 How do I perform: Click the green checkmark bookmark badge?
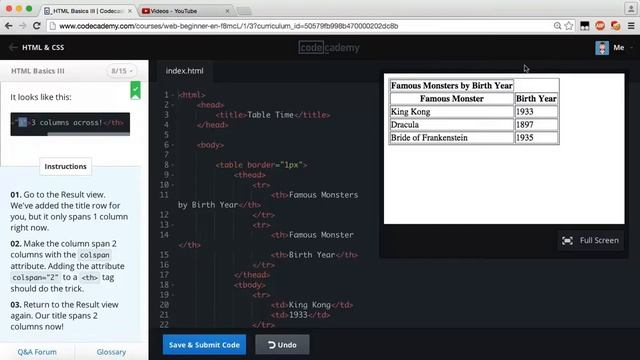coord(136,90)
